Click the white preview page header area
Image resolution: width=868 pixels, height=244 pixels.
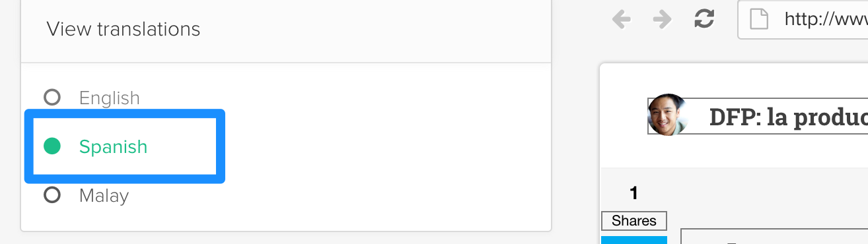point(734,115)
